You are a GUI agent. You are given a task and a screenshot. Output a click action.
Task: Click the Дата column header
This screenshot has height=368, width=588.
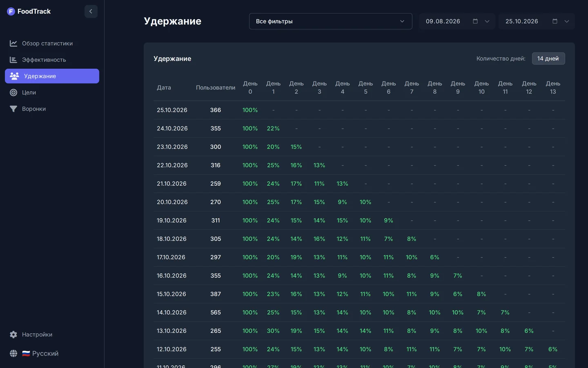pyautogui.click(x=164, y=88)
